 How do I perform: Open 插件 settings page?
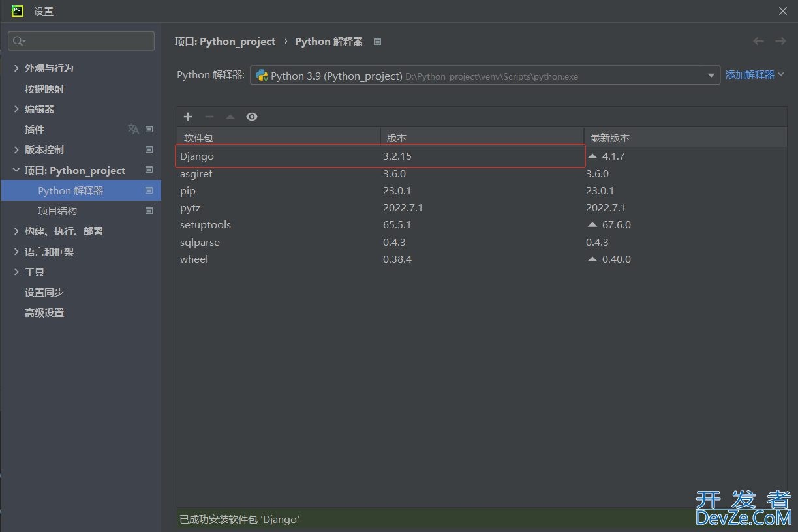(x=35, y=129)
